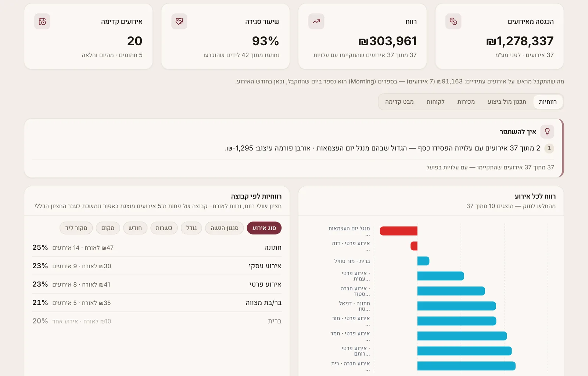Select the סגנון הגשה grouping chip

pyautogui.click(x=225, y=228)
